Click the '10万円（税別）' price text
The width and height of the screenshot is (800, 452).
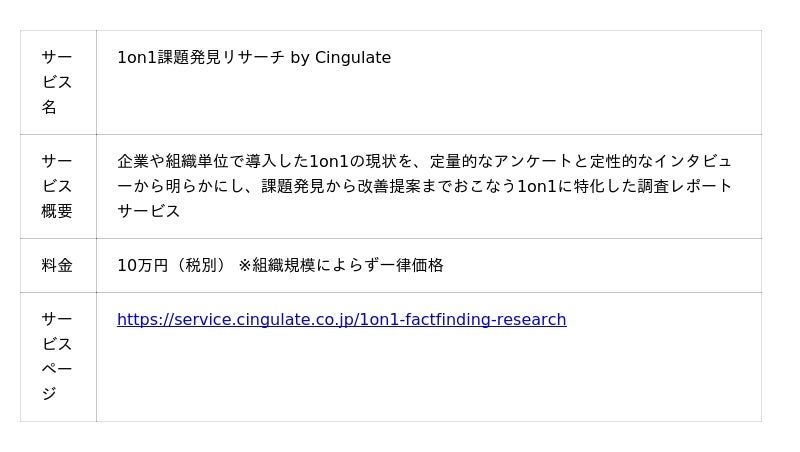[x=171, y=265]
